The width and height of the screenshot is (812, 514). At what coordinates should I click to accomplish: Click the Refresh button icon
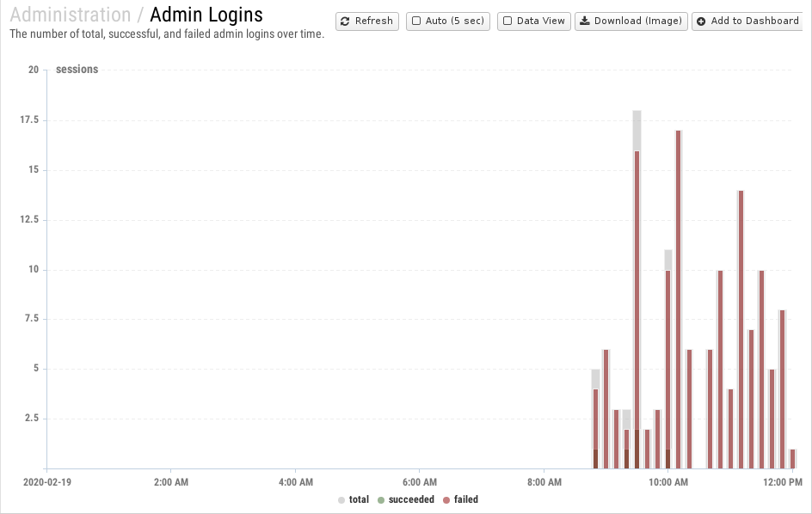pyautogui.click(x=345, y=21)
